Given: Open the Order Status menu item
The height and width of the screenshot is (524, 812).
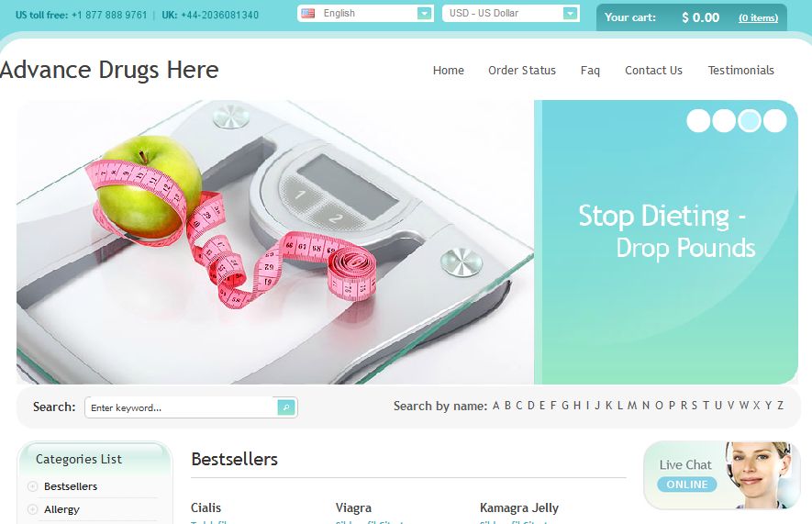Looking at the screenshot, I should [x=521, y=71].
